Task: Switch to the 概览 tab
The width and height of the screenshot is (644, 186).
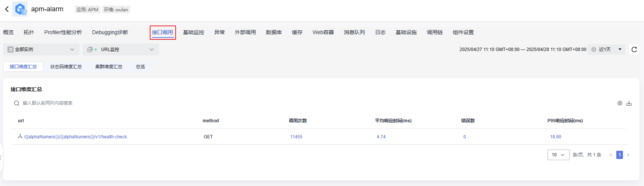Action: point(8,32)
